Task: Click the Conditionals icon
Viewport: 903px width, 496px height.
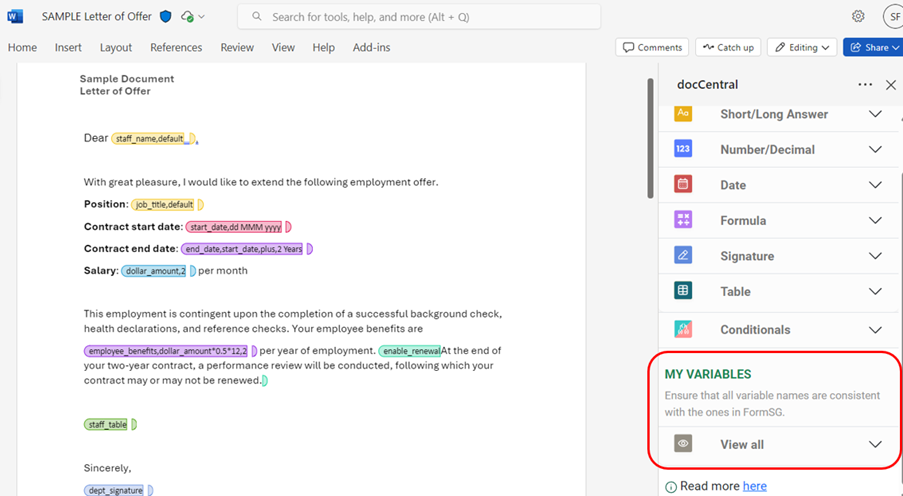Action: tap(683, 329)
